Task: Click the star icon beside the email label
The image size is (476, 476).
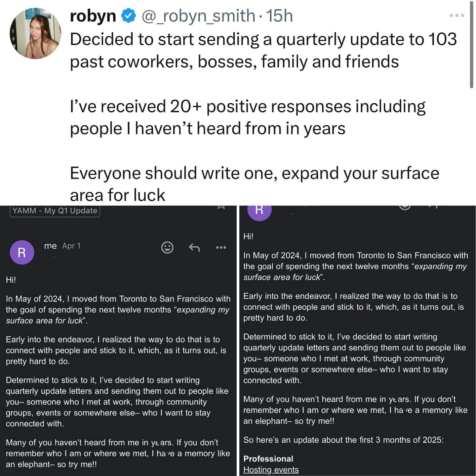Action: tap(221, 207)
